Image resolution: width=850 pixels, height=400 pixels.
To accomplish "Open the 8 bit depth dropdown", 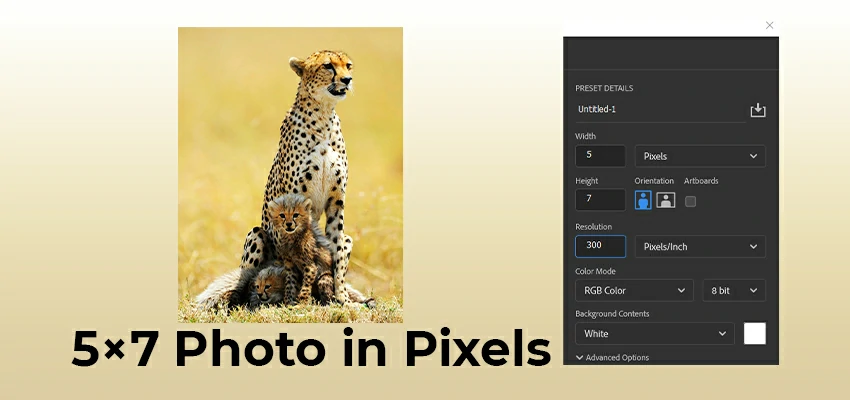I will pos(734,291).
